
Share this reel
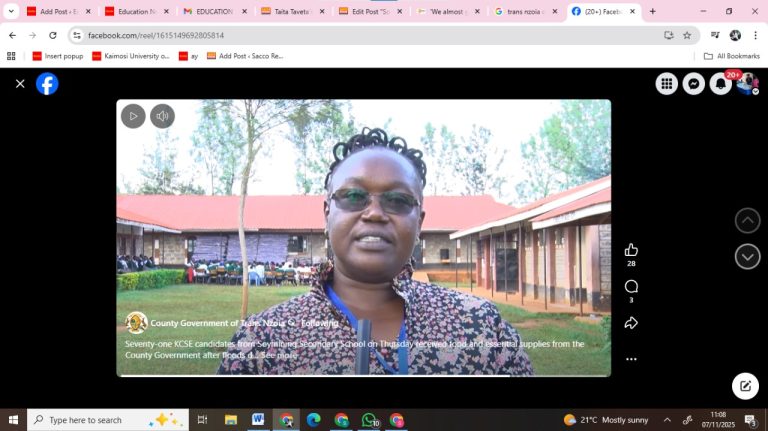[x=631, y=323]
